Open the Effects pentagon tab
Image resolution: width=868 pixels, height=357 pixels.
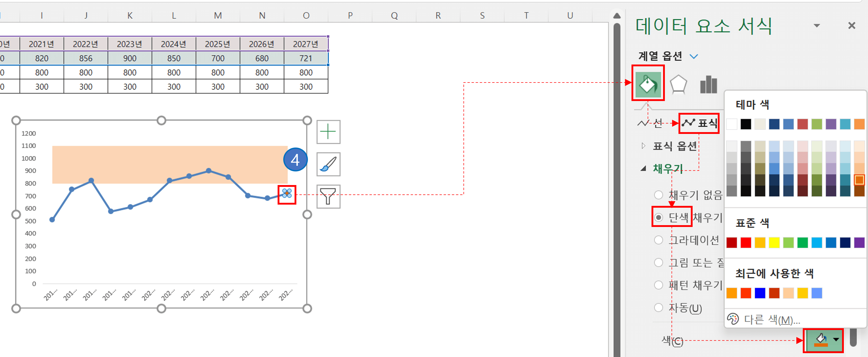pos(678,84)
